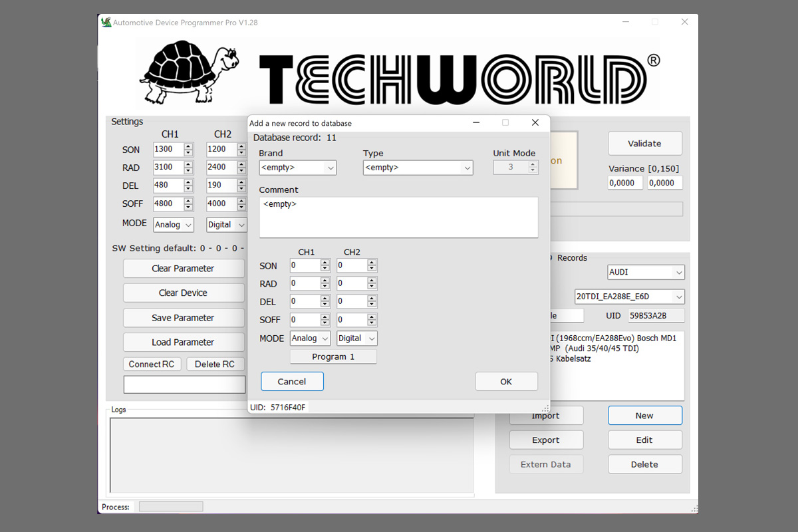798x532 pixels.
Task: Increase dialog SON CH1 with up arrow
Action: (325, 263)
